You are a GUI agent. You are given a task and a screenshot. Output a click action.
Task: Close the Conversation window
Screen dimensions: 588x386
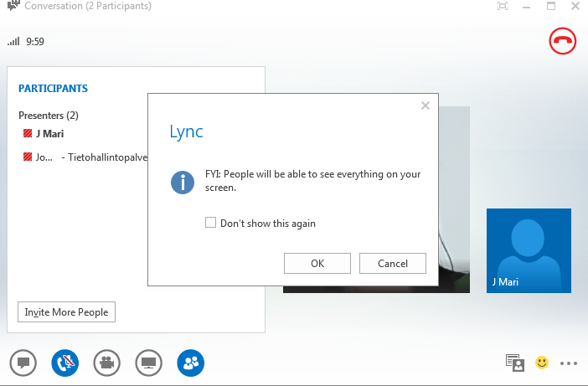(x=575, y=6)
